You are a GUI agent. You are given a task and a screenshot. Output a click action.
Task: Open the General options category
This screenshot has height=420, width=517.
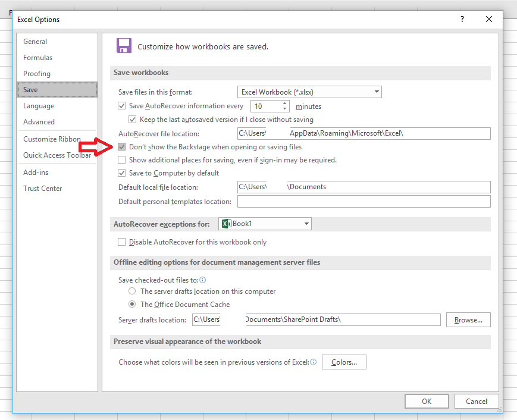[x=57, y=42]
